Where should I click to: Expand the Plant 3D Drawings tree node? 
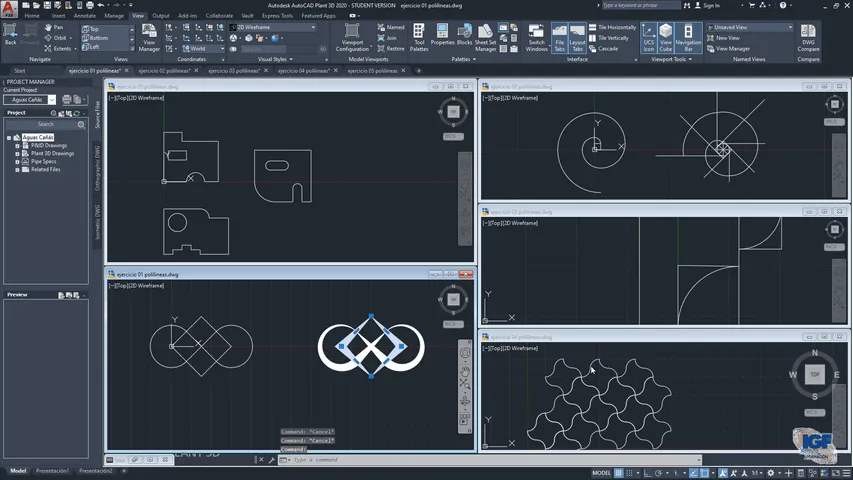(x=17, y=154)
